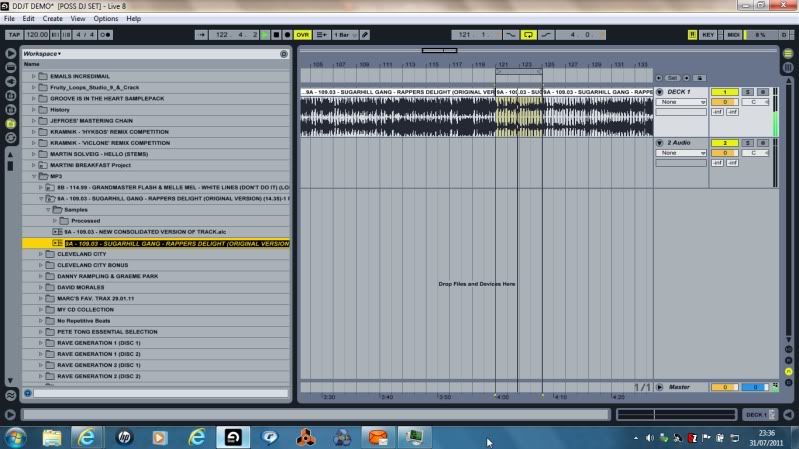Open the Options menu

tap(106, 19)
